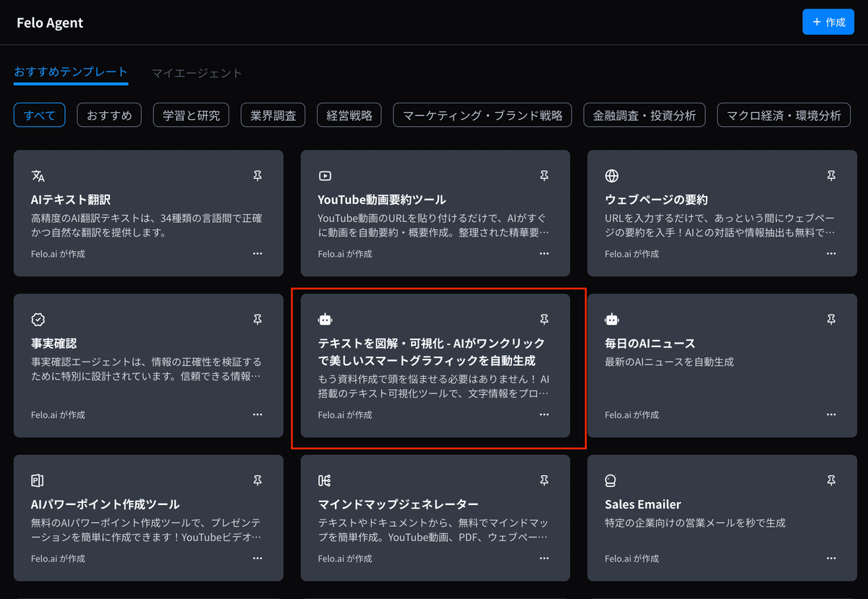Click the globe icon on ウェブページの要約 card
Viewport: 868px width, 599px height.
coord(612,175)
